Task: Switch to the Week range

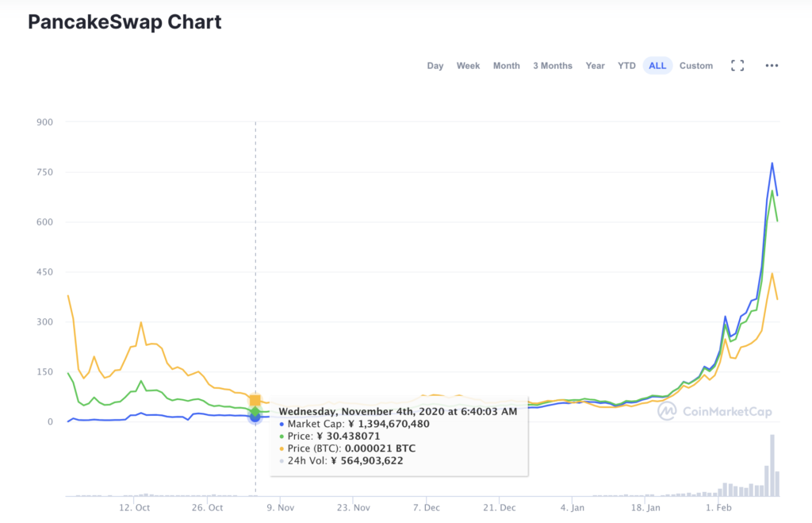Action: [468, 66]
